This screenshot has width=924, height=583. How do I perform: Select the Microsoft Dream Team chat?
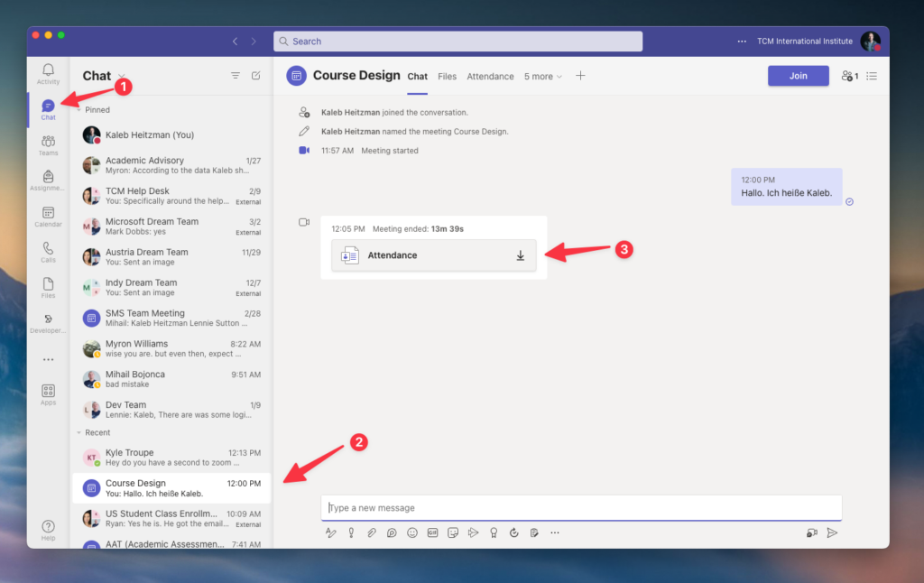pos(171,227)
